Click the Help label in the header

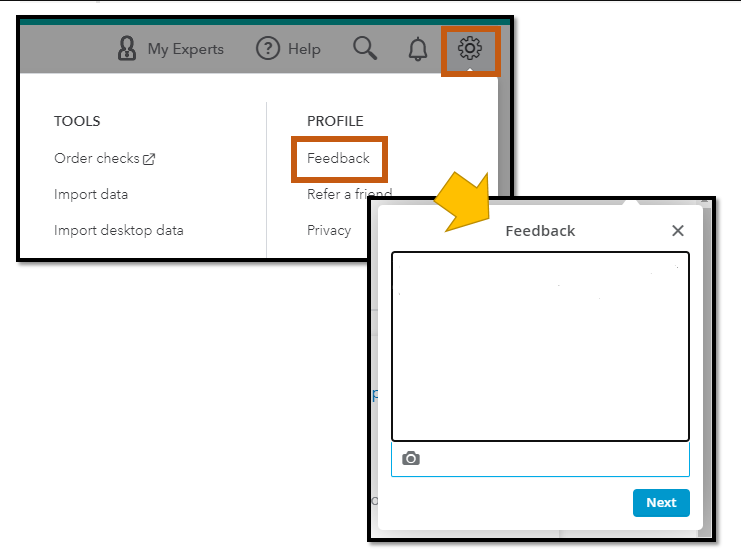[x=304, y=49]
